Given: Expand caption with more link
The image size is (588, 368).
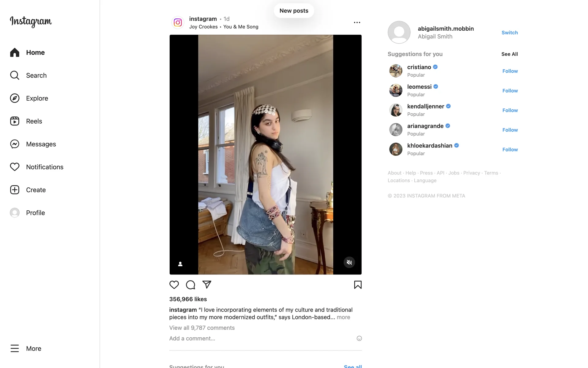Looking at the screenshot, I should (x=343, y=317).
